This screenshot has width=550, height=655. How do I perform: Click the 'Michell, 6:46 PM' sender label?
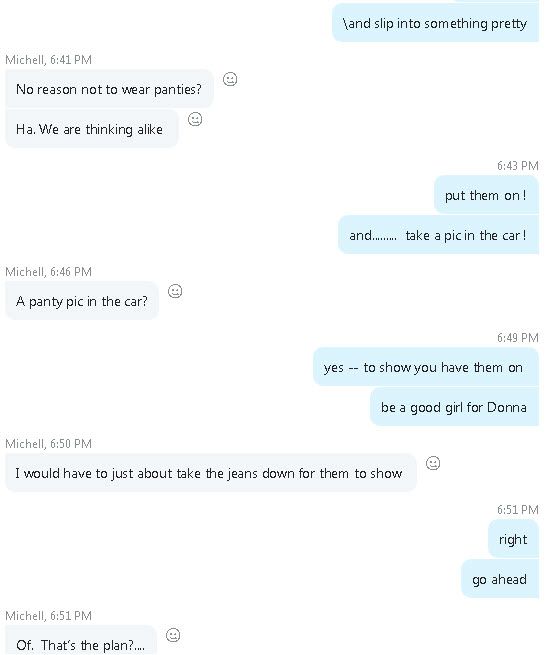tap(48, 272)
